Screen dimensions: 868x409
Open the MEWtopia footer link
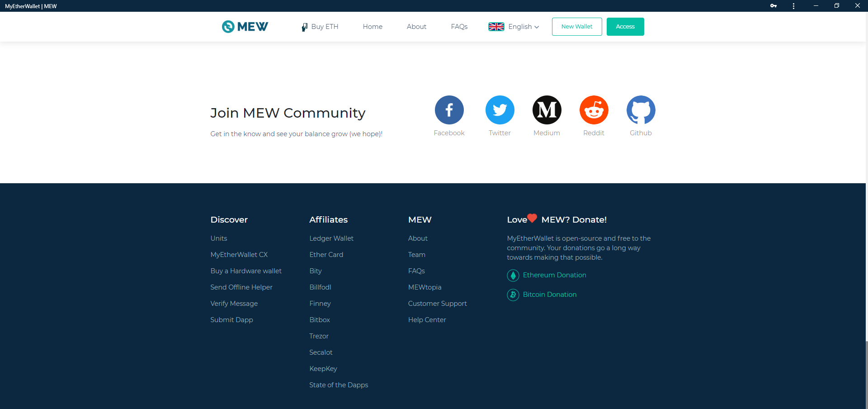pyautogui.click(x=425, y=287)
